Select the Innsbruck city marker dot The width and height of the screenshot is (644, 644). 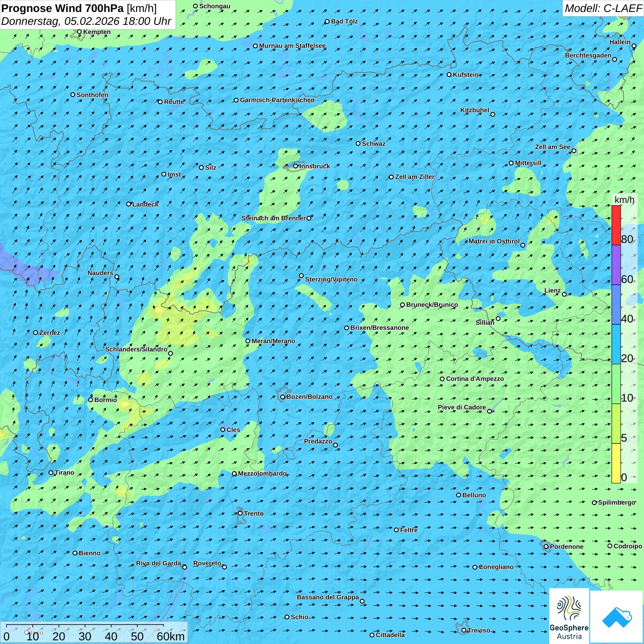pyautogui.click(x=296, y=166)
